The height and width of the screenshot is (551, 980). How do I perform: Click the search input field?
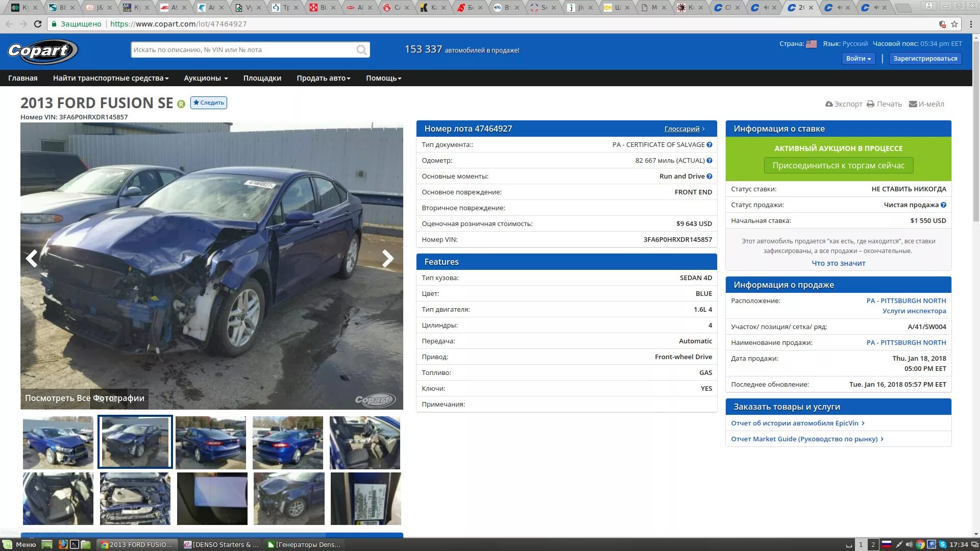[244, 50]
